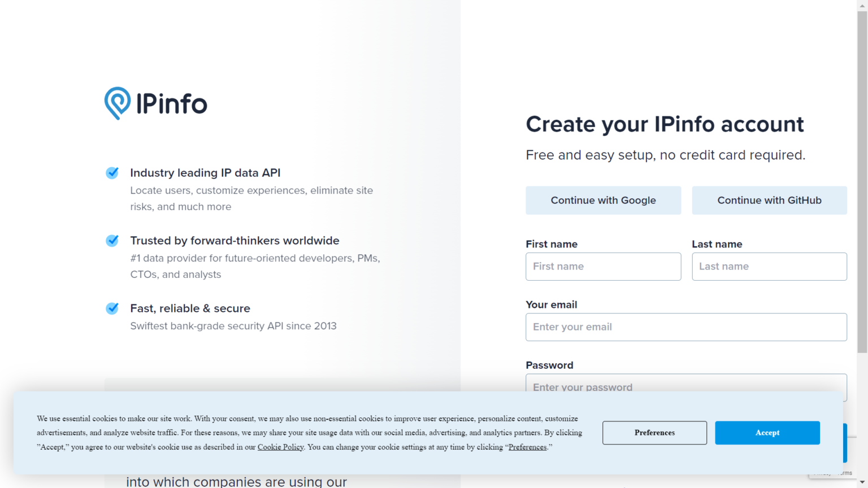Screen dimensions: 868x488
Task: Select the Enter your email field
Action: point(686,327)
